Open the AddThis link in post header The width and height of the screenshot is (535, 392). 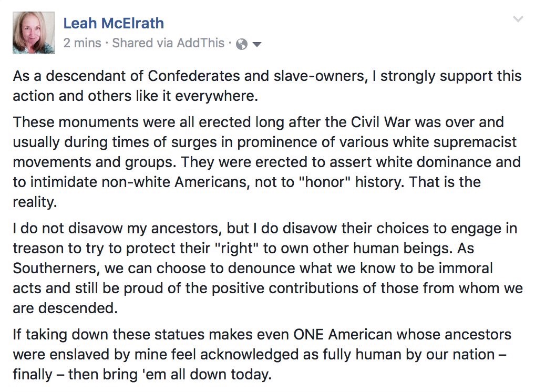[202, 43]
